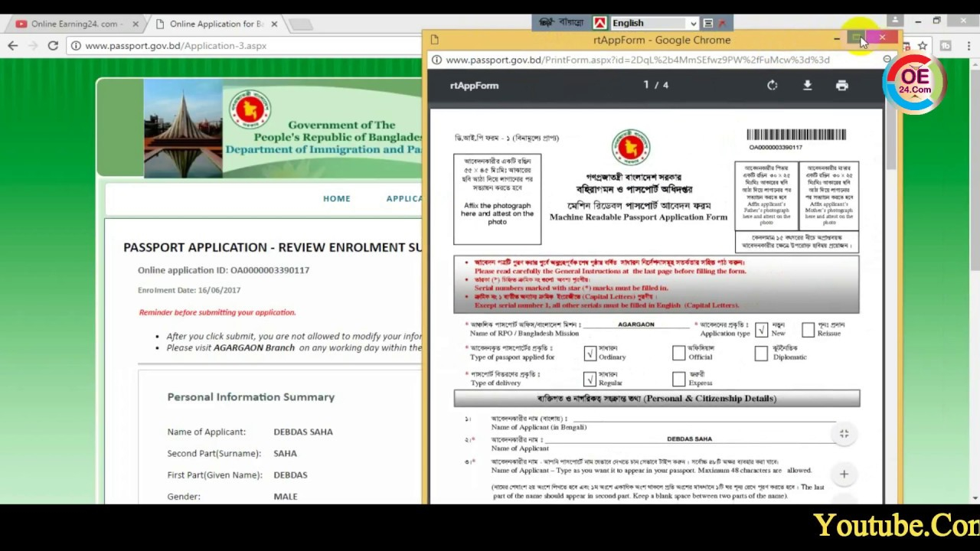Click Online application ID text
The width and height of the screenshot is (980, 551).
pyautogui.click(x=224, y=270)
